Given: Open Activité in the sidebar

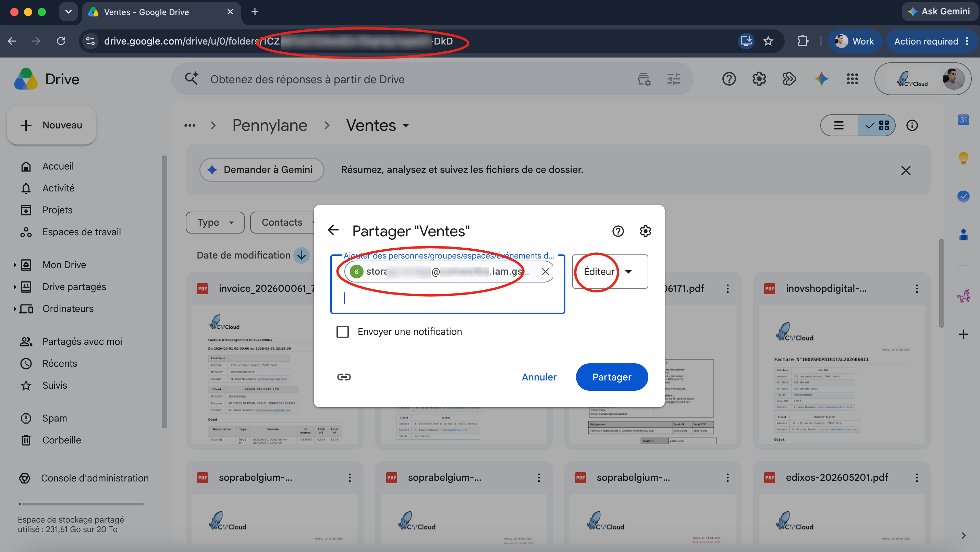Looking at the screenshot, I should (x=58, y=188).
